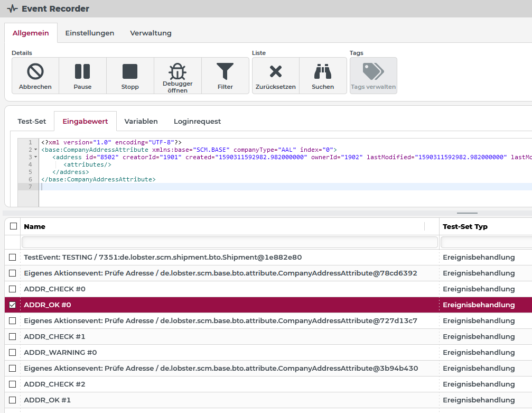
Task: Select the ADDR_WARNING #0 row name
Action: pyautogui.click(x=60, y=352)
